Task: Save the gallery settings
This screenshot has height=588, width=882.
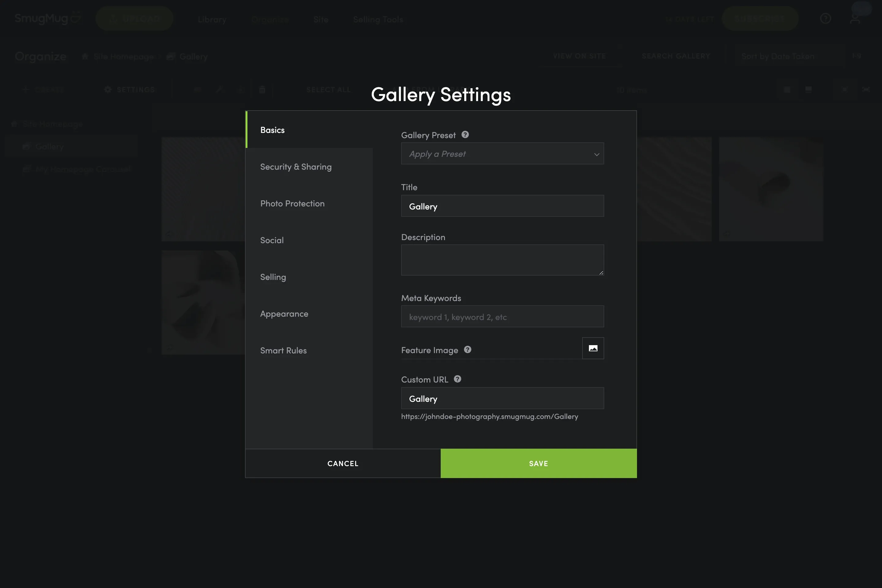Action: 538,463
